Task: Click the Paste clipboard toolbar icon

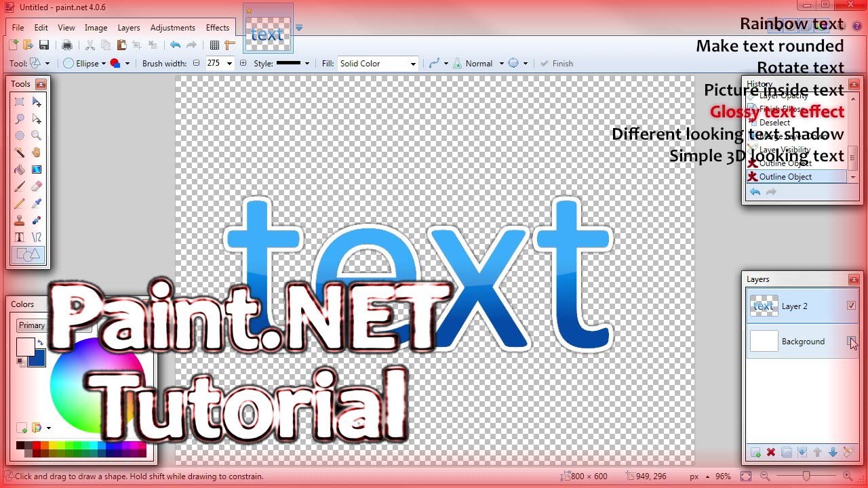Action: (x=121, y=45)
